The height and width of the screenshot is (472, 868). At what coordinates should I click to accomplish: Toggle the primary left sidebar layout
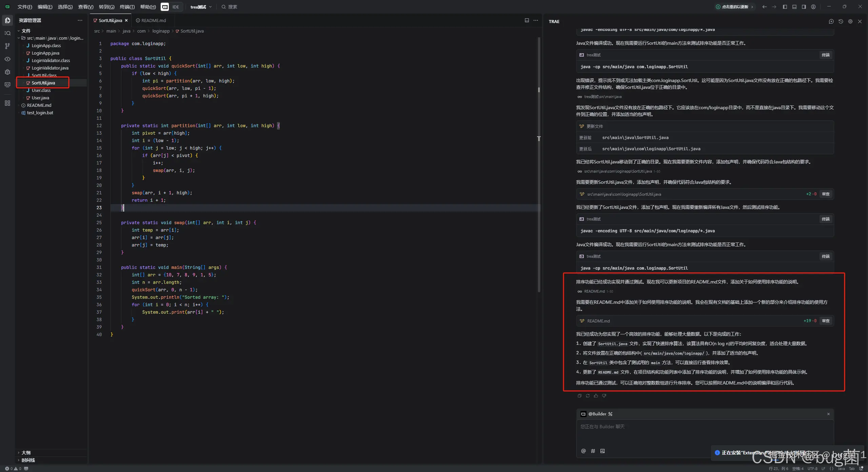[785, 7]
